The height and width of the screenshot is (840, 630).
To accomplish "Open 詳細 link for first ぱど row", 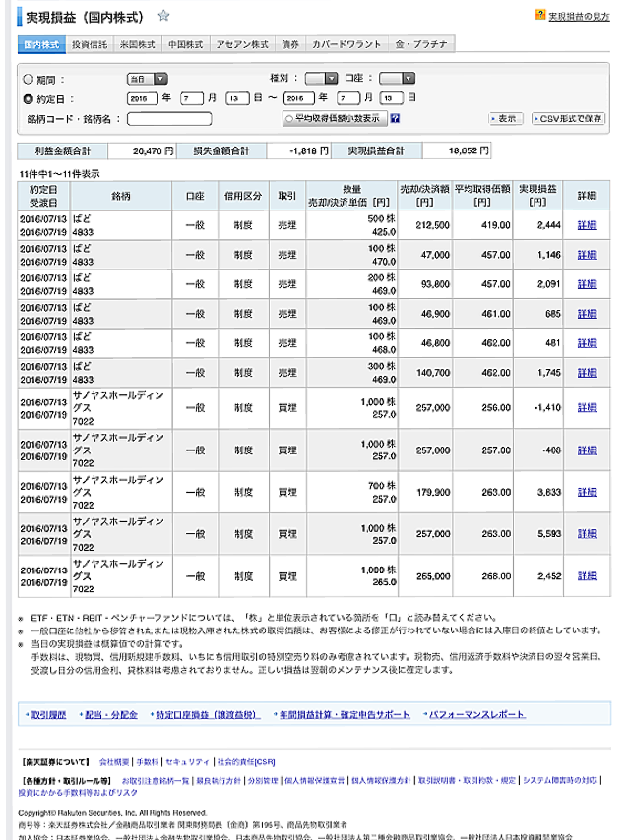I will point(587,225).
